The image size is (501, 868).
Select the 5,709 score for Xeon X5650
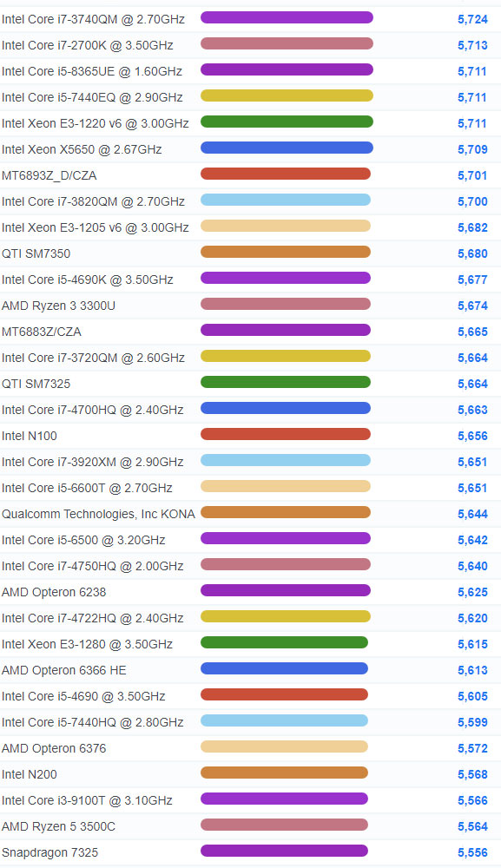472,149
